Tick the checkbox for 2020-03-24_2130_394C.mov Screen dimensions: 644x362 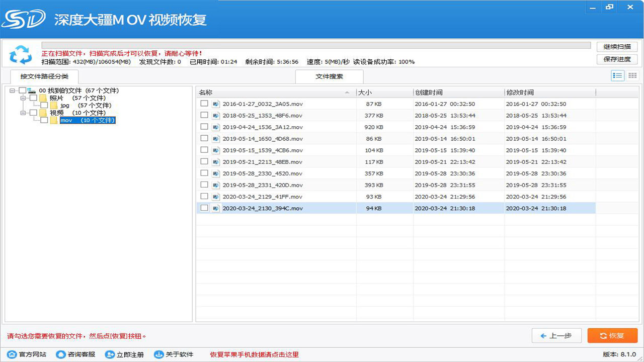click(x=204, y=208)
